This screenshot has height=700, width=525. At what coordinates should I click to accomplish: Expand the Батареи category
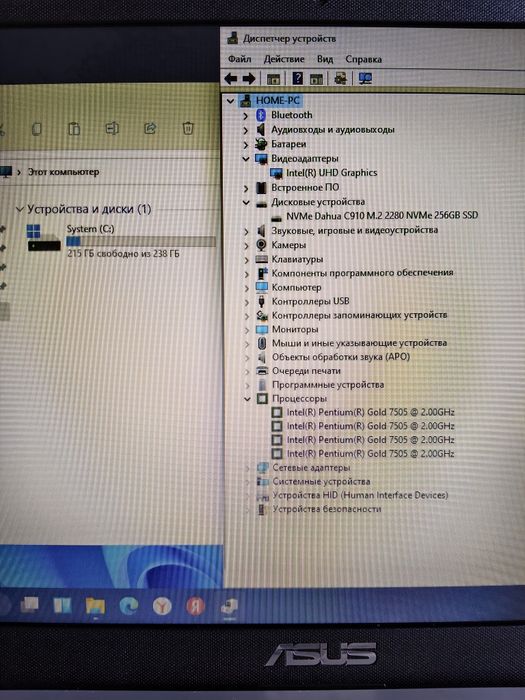246,145
